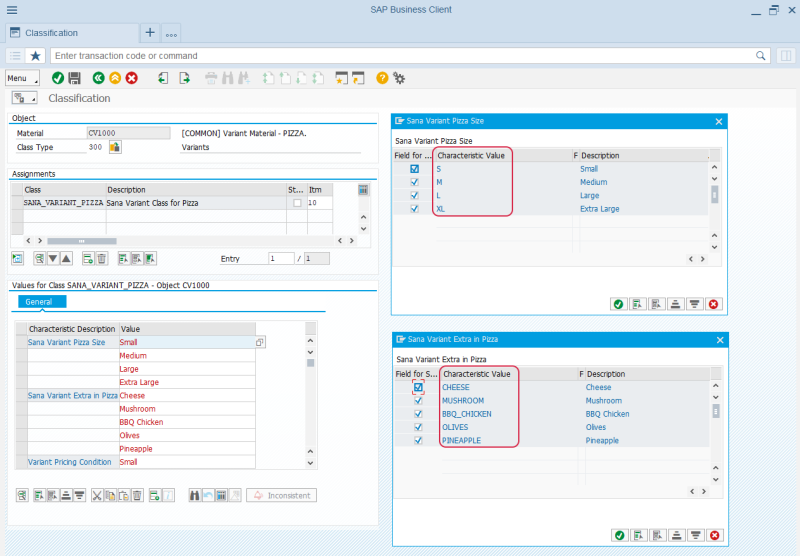This screenshot has width=800, height=556.
Task: Expand the dropdown icon left of Classification title
Action: pyautogui.click(x=24, y=98)
